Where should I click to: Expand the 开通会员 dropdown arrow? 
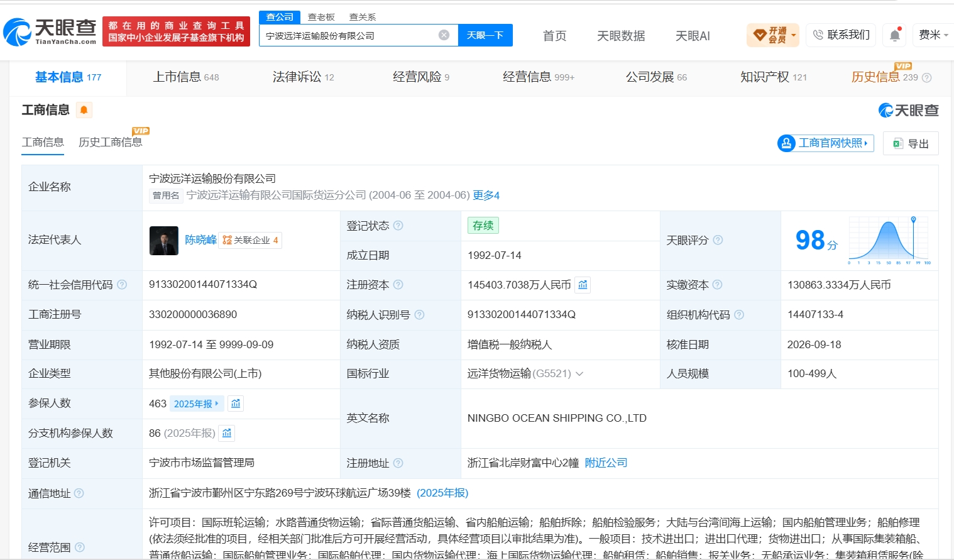tap(794, 35)
